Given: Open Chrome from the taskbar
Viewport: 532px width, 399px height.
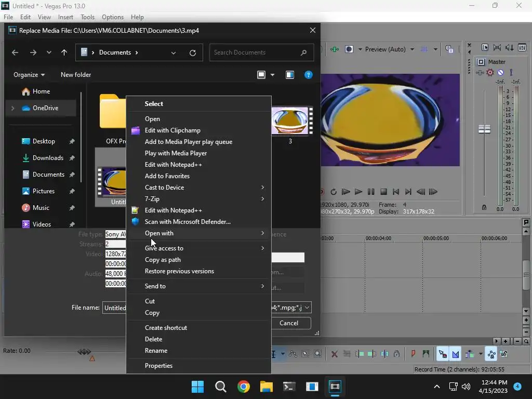Looking at the screenshot, I should pos(244,387).
